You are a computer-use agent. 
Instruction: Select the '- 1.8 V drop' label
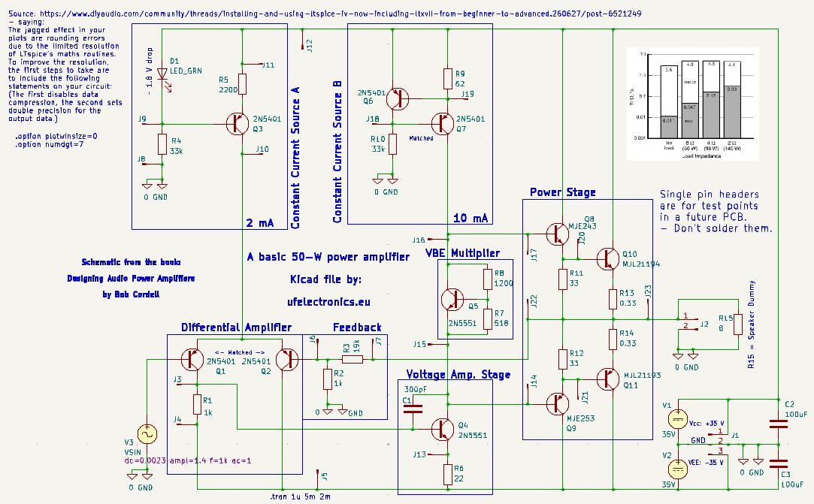[150, 71]
